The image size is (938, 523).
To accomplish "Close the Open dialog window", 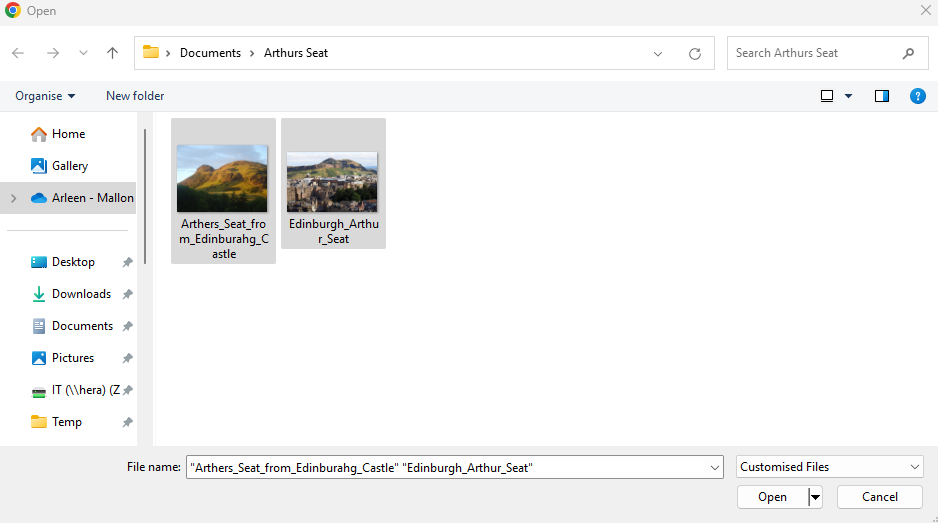I will point(925,10).
